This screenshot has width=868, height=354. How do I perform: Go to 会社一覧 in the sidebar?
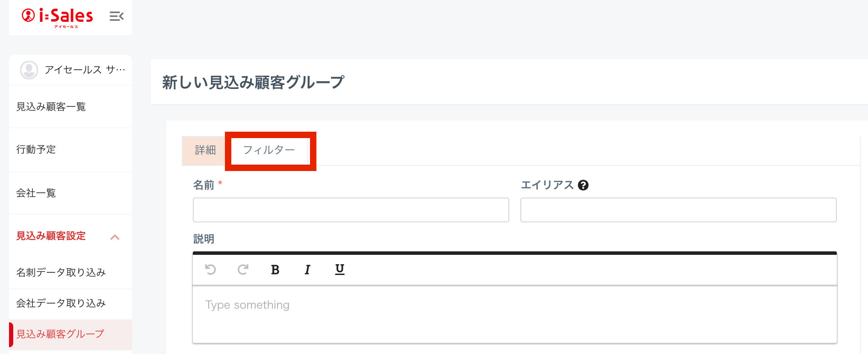click(36, 193)
